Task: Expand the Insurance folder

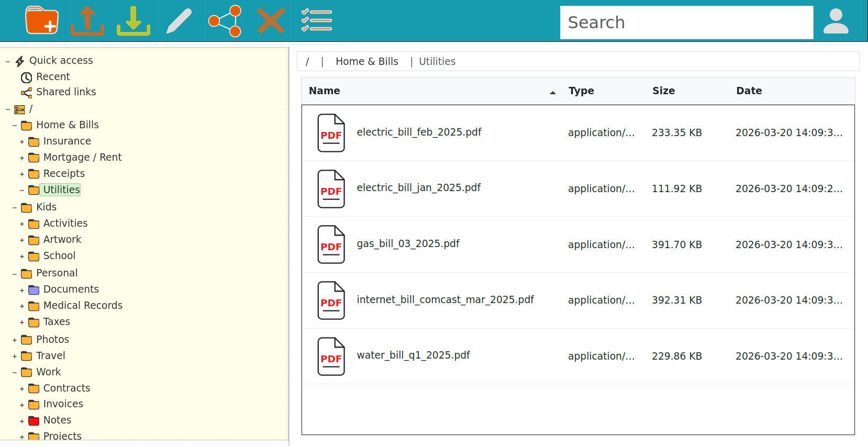Action: (x=22, y=142)
